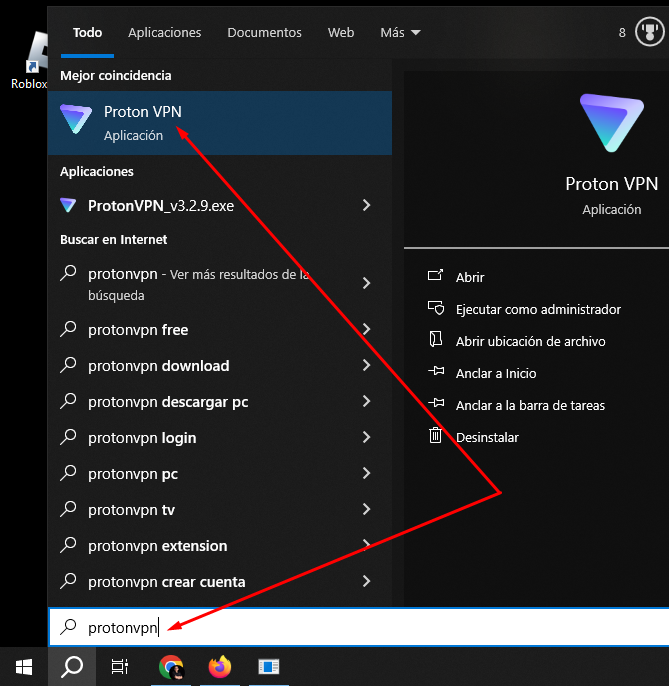Image resolution: width=669 pixels, height=686 pixels.
Task: Choose Ejecutar como administrador
Action: (538, 309)
